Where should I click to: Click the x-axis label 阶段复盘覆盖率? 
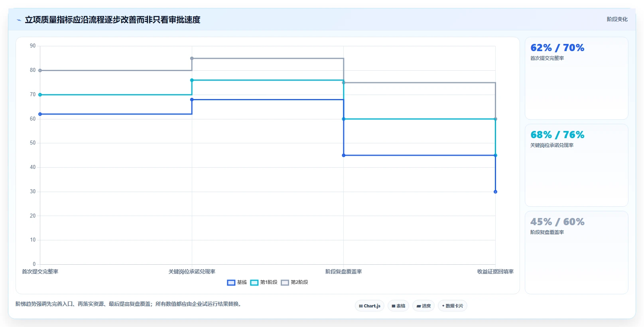tap(344, 272)
